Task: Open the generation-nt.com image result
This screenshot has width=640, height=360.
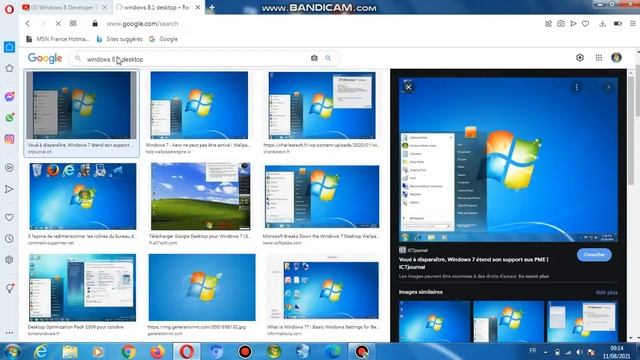Action: (202, 288)
